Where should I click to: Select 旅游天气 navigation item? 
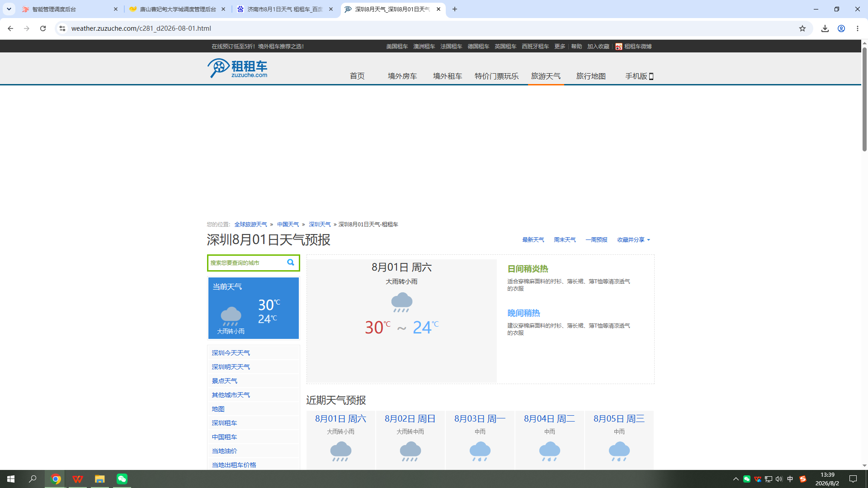click(x=546, y=76)
